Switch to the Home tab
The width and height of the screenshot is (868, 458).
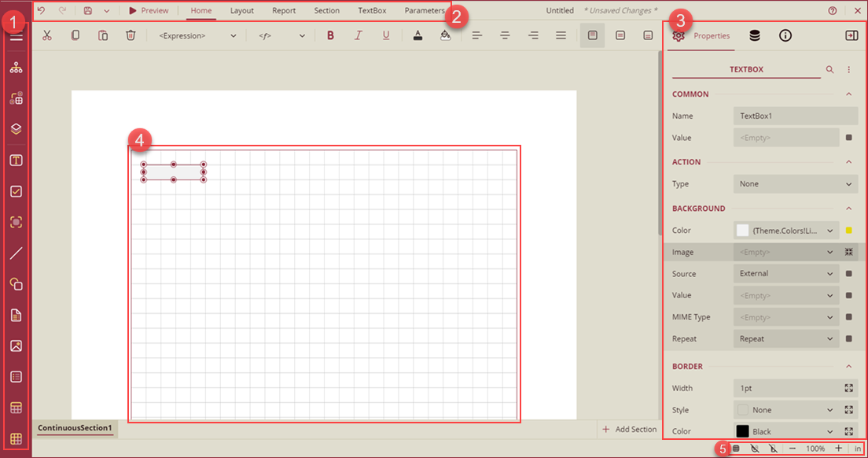point(201,10)
